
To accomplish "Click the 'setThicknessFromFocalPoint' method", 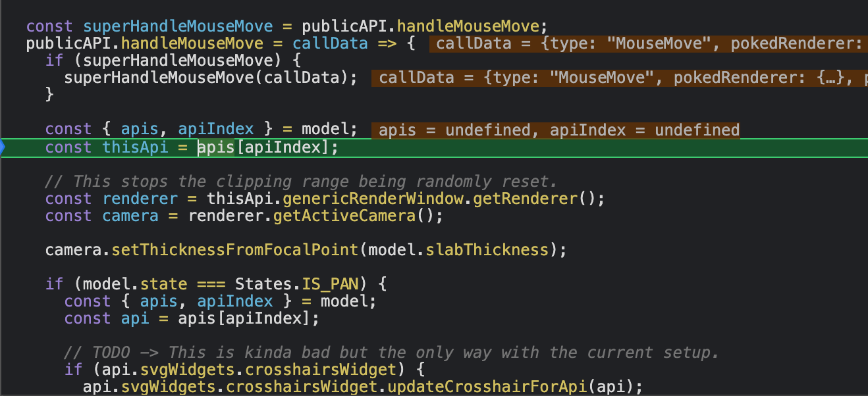I will (235, 250).
